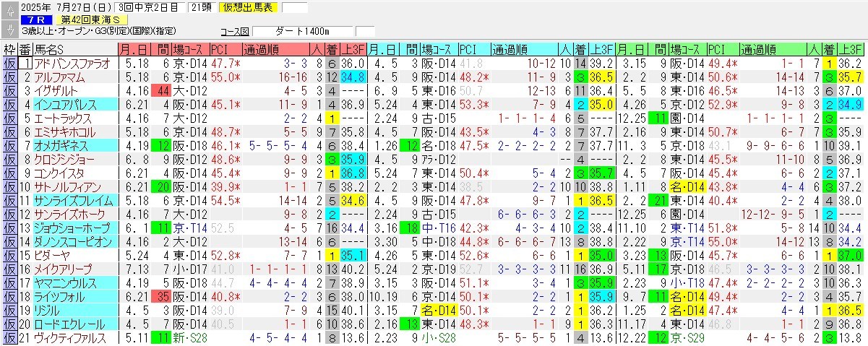Select the 7R race label
This screenshot has width=868, height=346.
coord(35,20)
